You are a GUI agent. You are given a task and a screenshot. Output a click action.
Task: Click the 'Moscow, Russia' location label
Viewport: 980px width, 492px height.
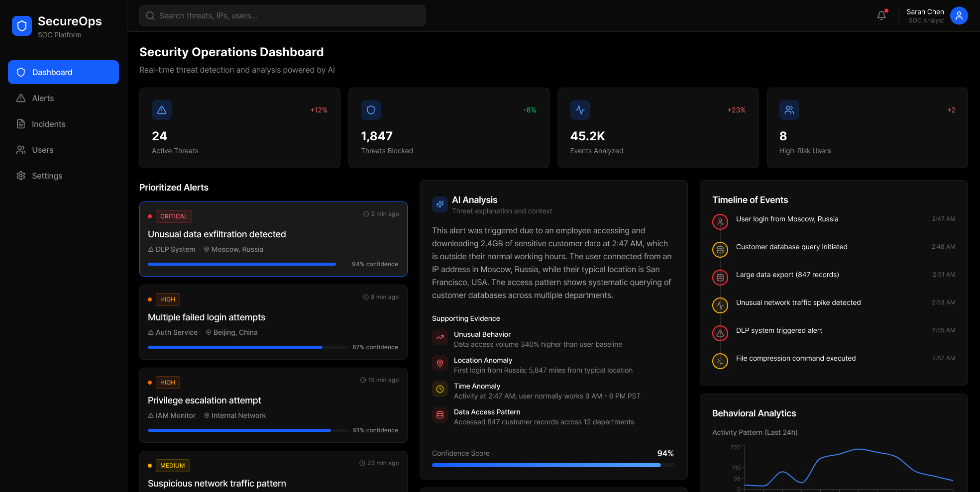[x=237, y=249]
